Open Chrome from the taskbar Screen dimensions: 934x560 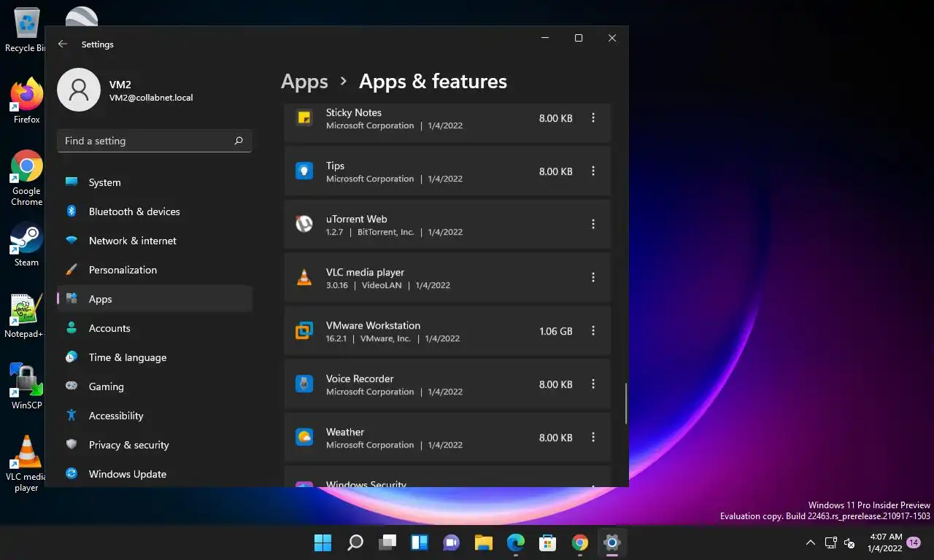pos(580,542)
